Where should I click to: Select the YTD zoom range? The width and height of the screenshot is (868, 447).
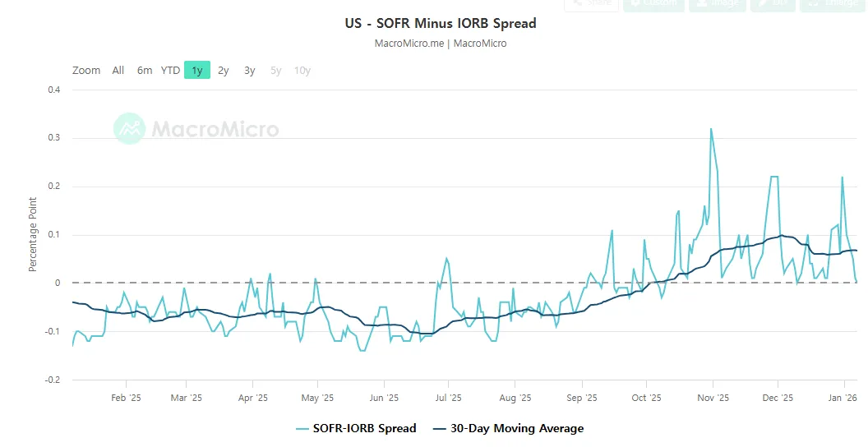click(x=170, y=71)
